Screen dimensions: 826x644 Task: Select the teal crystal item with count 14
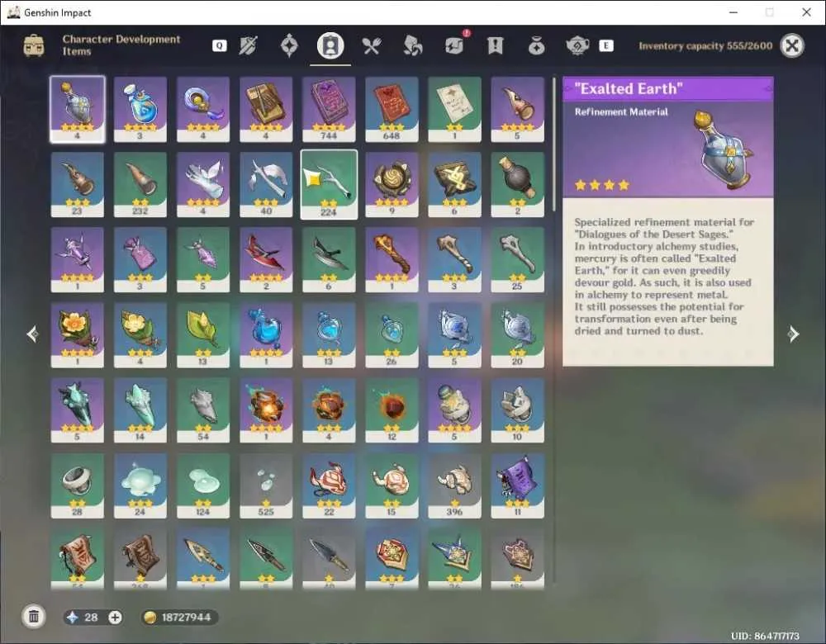point(140,410)
